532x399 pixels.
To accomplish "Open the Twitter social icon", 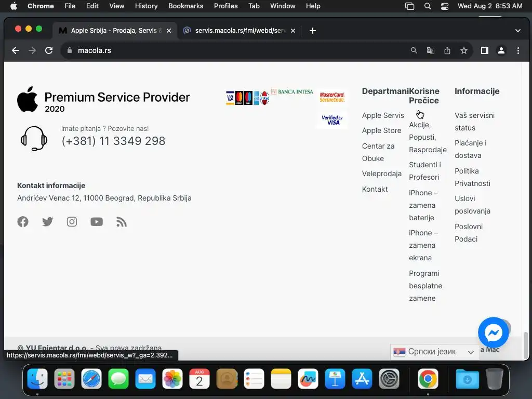I will (x=47, y=222).
